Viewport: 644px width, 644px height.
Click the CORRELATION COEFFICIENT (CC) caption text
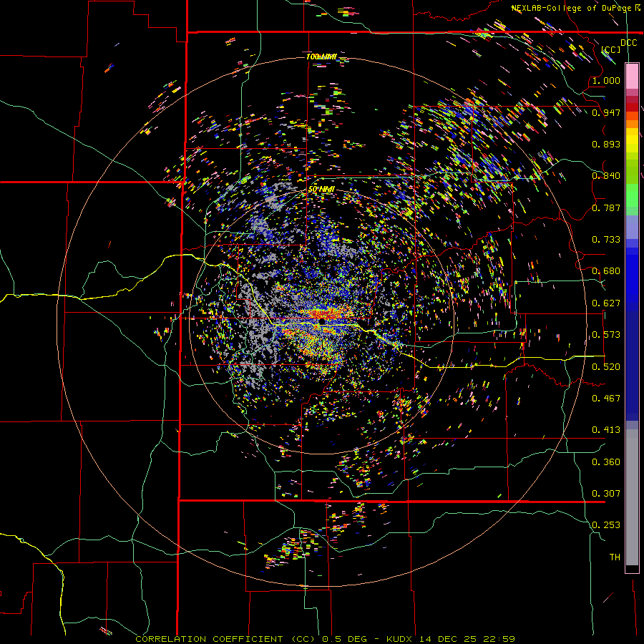click(x=225, y=639)
